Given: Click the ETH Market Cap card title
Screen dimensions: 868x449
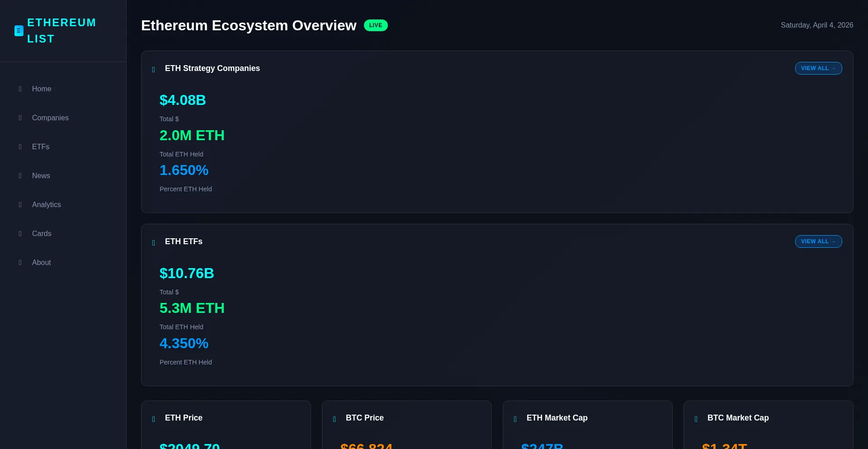Looking at the screenshot, I should click(x=557, y=418).
